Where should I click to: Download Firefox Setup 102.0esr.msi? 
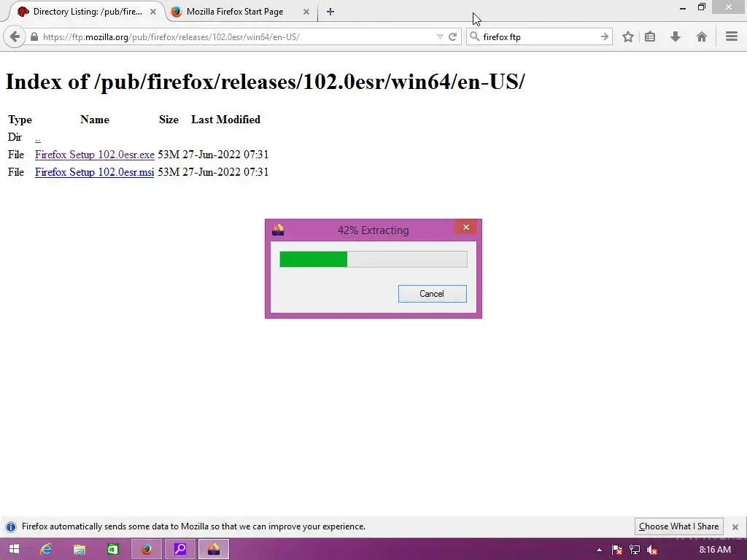point(94,172)
